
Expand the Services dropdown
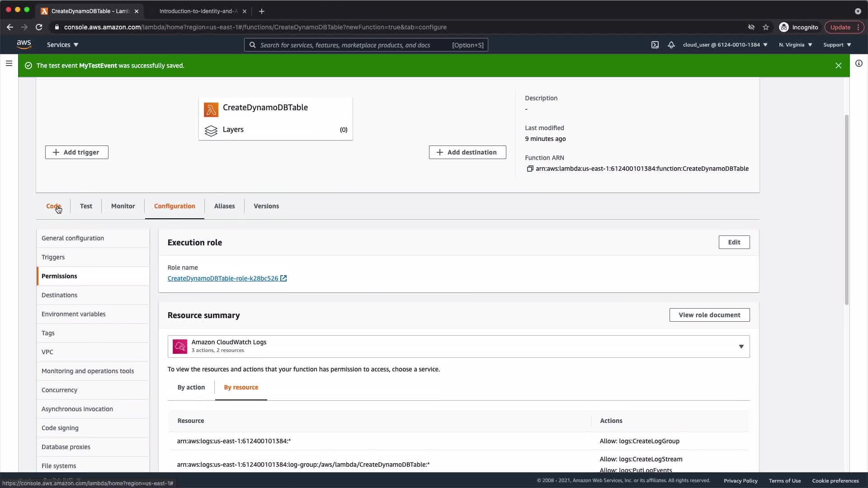[x=62, y=45]
